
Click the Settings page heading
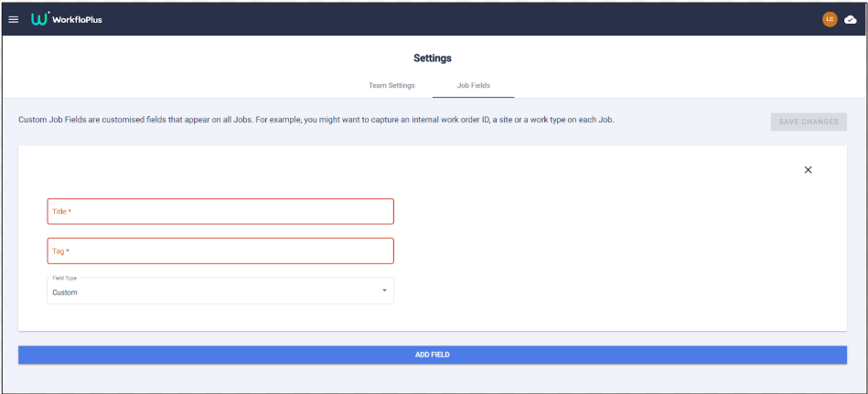tap(433, 58)
